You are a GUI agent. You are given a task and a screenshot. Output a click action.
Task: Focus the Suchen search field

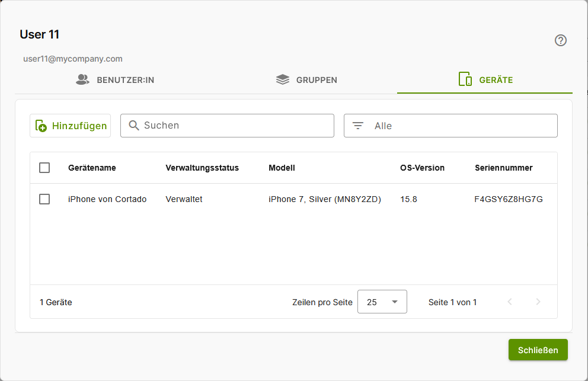(227, 126)
